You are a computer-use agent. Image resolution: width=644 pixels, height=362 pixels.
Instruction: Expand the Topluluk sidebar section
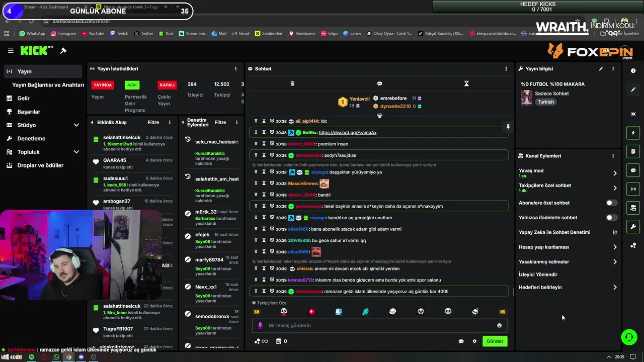(x=76, y=152)
